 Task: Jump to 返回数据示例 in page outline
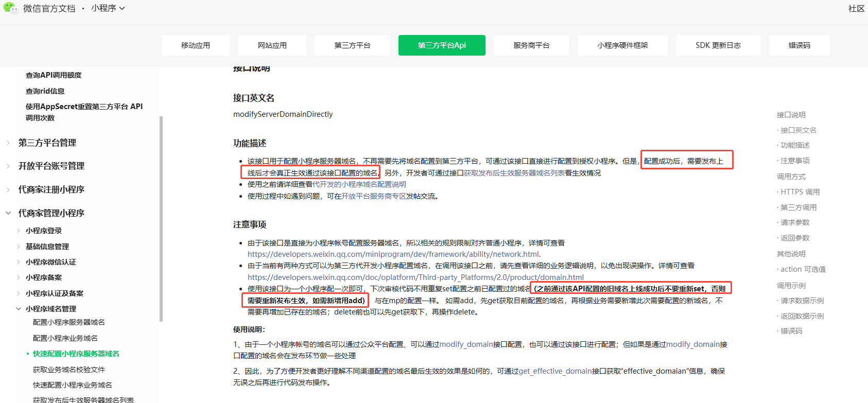pos(802,316)
